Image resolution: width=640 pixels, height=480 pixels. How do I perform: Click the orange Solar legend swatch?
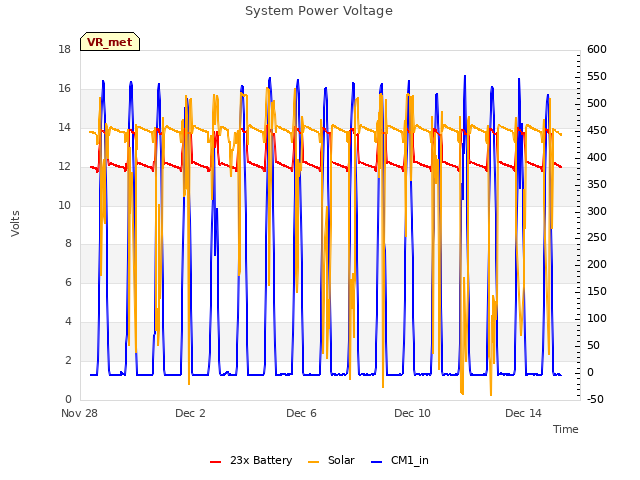tap(313, 462)
